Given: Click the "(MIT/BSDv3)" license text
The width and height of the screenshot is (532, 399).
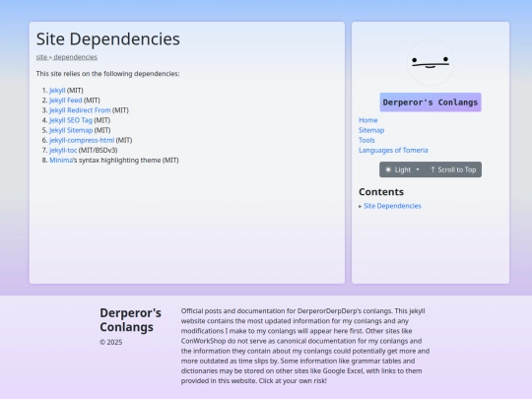Looking at the screenshot, I should pos(99,150).
